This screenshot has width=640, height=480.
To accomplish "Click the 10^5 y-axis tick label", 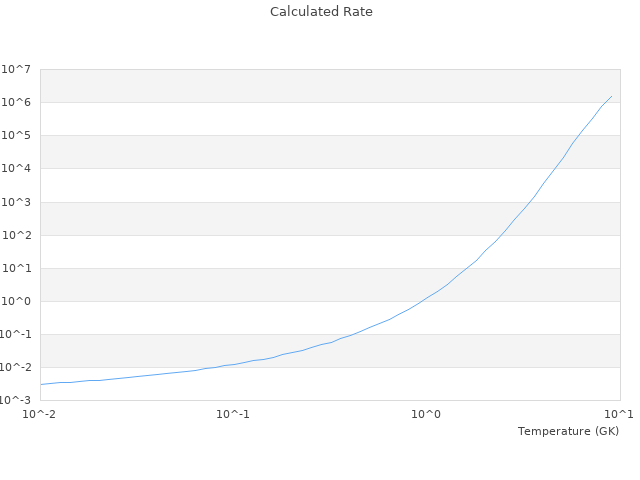I will click(x=16, y=135).
